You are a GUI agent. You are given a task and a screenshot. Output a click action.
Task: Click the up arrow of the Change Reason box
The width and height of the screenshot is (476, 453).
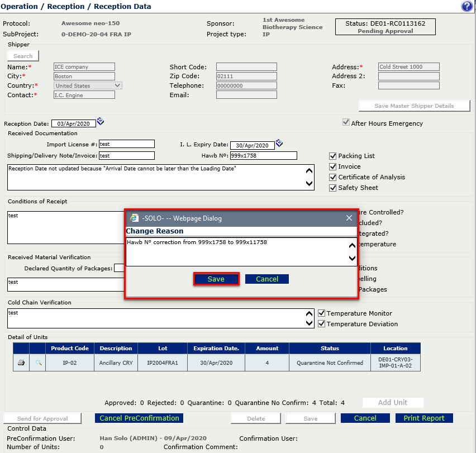coord(352,245)
